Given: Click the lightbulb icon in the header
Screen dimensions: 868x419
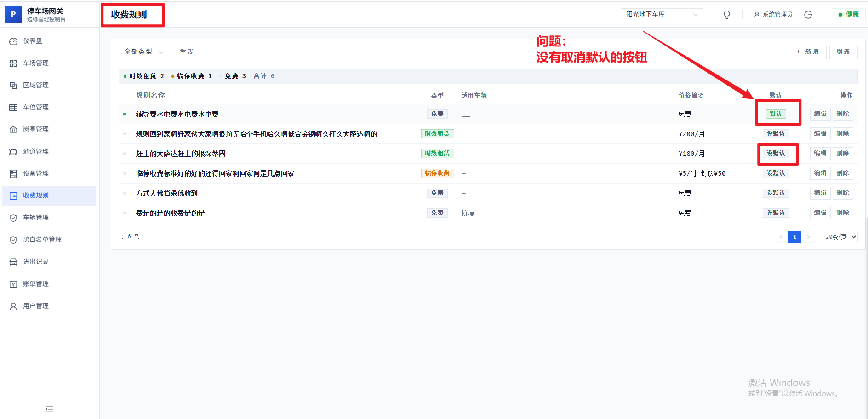Looking at the screenshot, I should (726, 14).
